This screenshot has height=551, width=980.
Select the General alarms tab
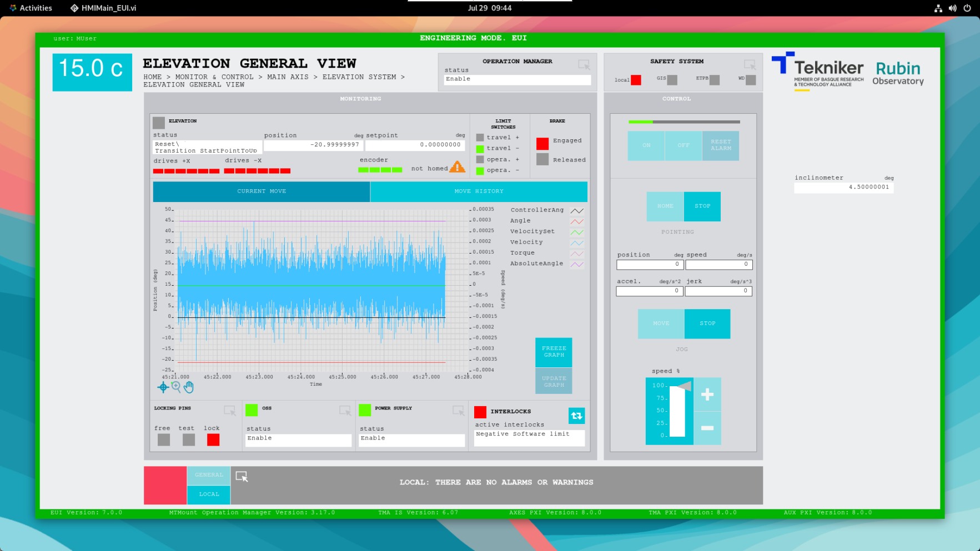pyautogui.click(x=209, y=475)
